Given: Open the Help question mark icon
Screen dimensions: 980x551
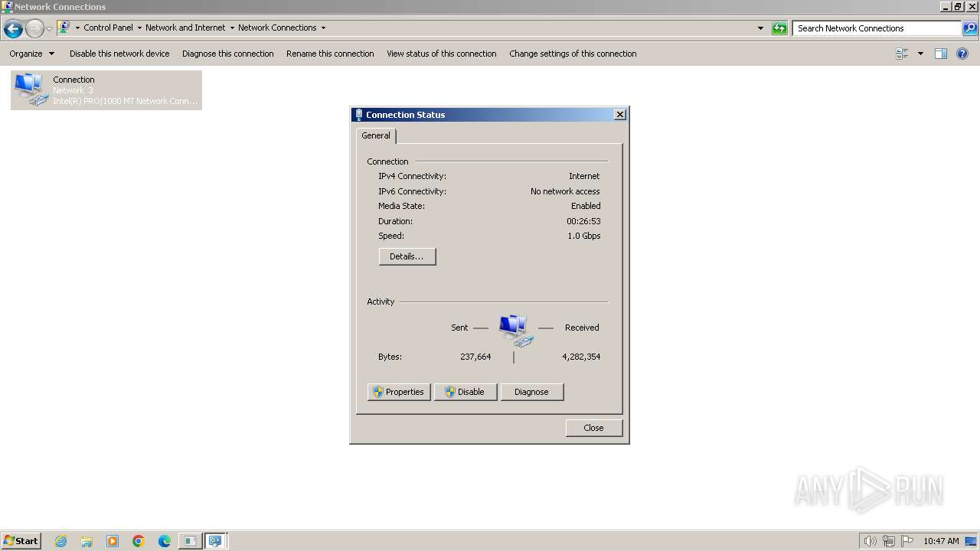Looking at the screenshot, I should point(962,54).
